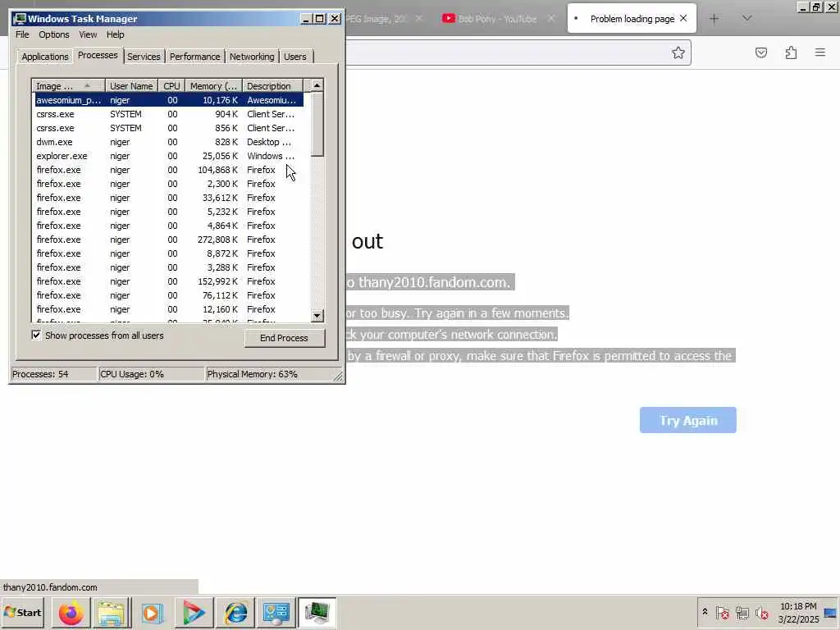Viewport: 840px width, 630px height.
Task: Open Task Manager Help menu
Action: click(115, 34)
